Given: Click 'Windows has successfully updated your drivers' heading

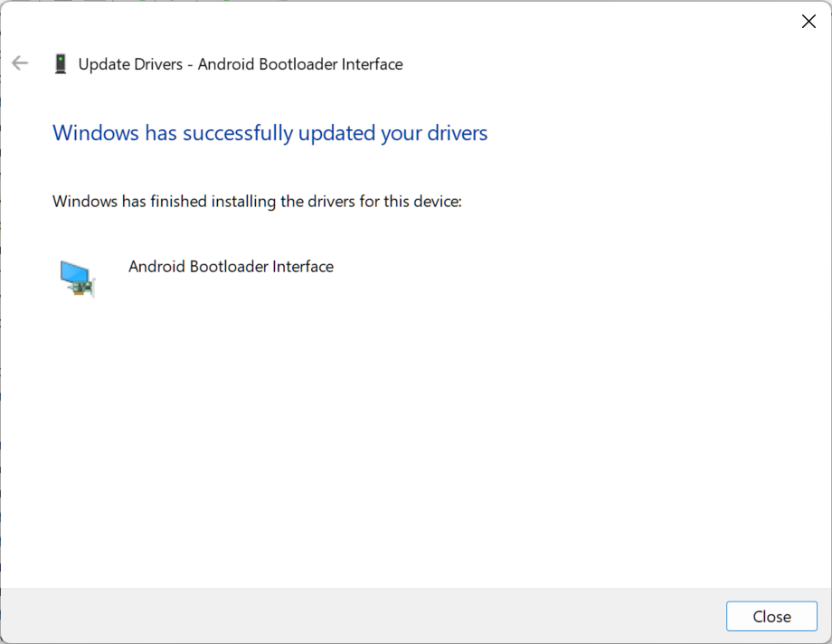Looking at the screenshot, I should tap(269, 133).
